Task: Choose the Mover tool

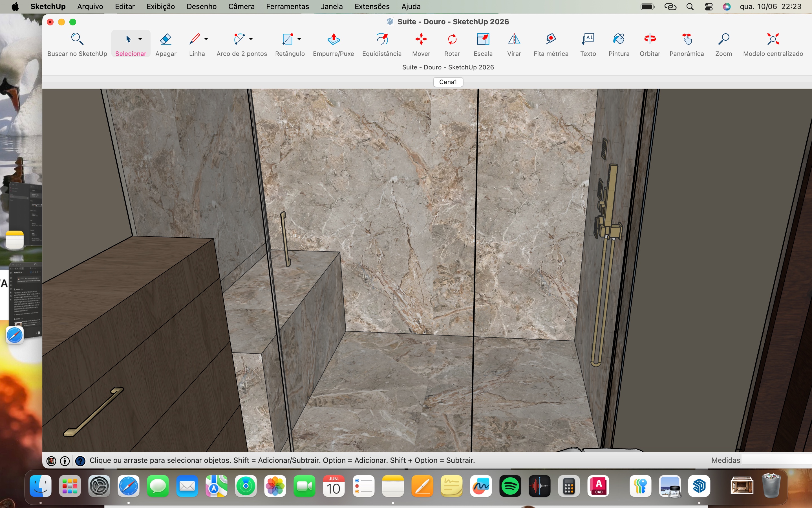Action: pyautogui.click(x=421, y=44)
